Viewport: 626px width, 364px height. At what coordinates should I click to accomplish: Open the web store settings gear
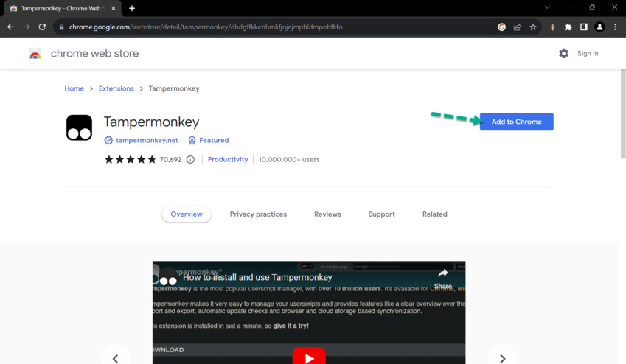[x=563, y=54]
